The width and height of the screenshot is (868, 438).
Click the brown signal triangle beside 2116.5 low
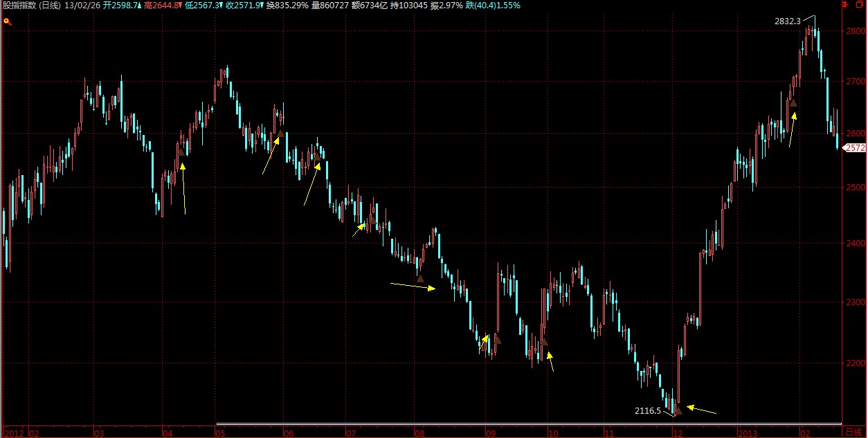[678, 410]
